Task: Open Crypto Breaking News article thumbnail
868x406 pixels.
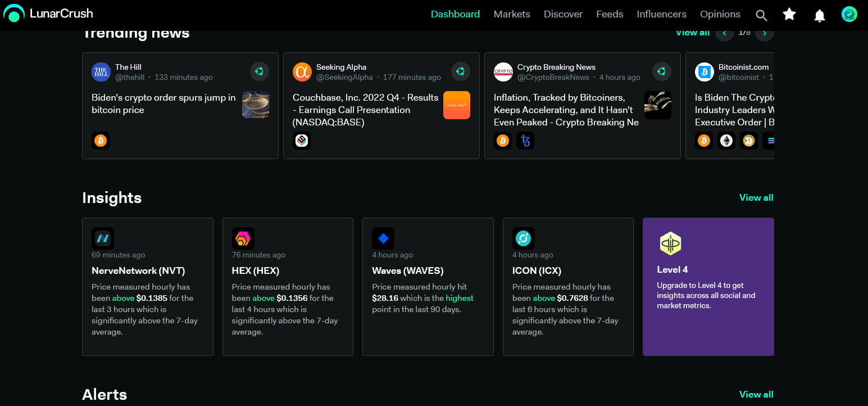Action: point(658,105)
